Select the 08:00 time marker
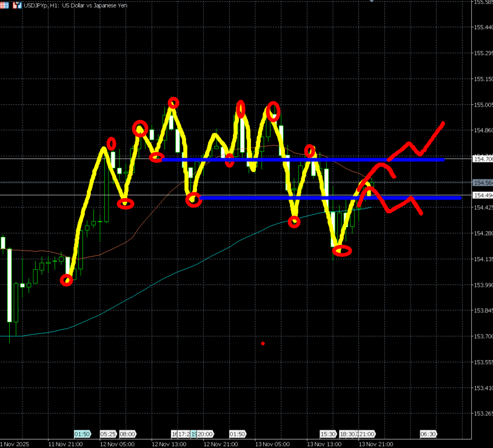Viewport: 493px width, 448px height. coord(127,434)
